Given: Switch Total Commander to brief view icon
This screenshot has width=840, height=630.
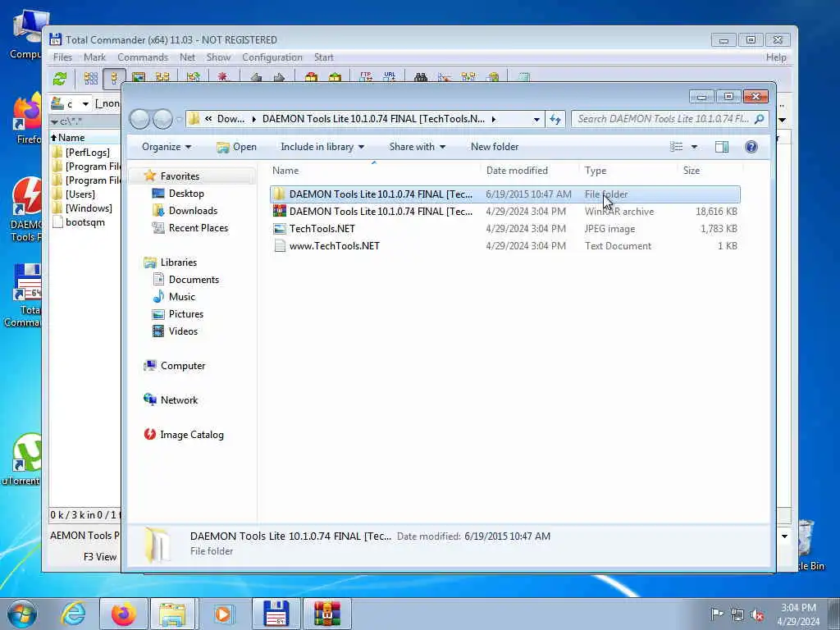Looking at the screenshot, I should 91,78.
